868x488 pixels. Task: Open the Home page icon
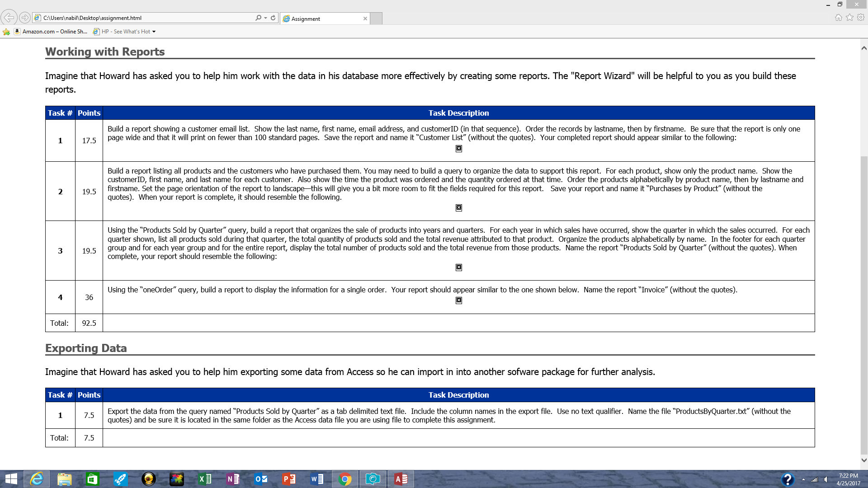click(x=838, y=17)
